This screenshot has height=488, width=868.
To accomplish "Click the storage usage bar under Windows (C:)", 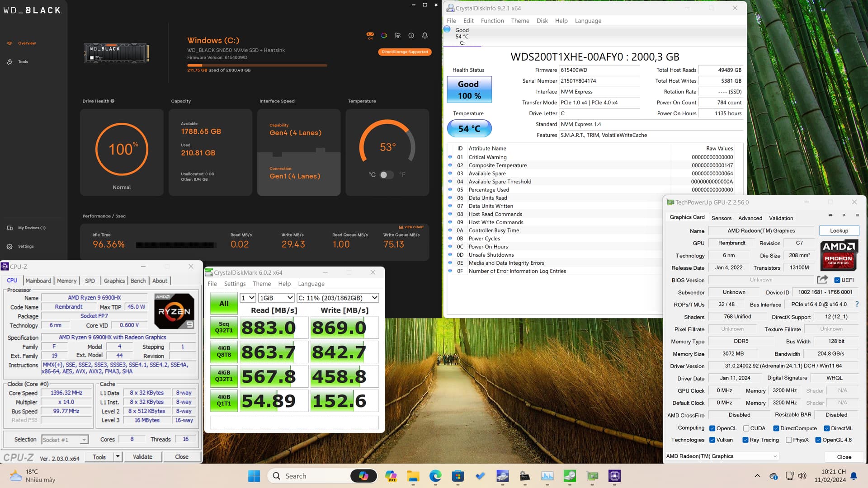I will pos(257,66).
